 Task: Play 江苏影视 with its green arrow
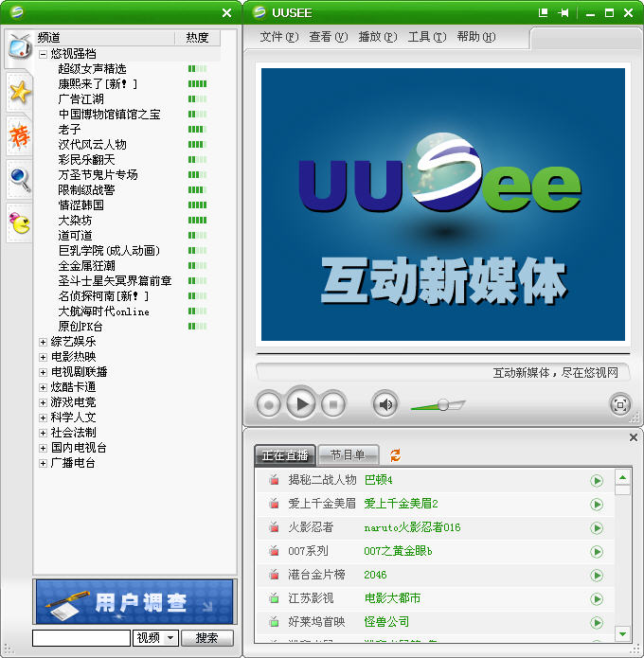597,599
